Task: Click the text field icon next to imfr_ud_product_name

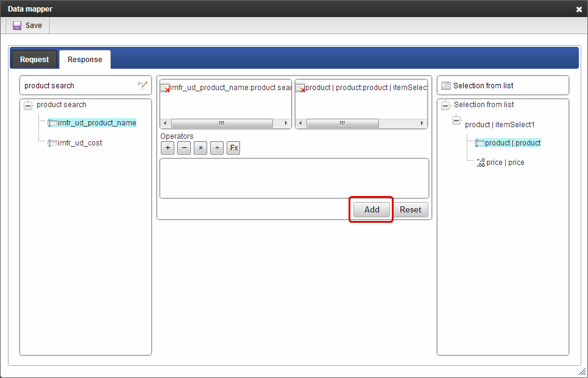Action: (52, 123)
